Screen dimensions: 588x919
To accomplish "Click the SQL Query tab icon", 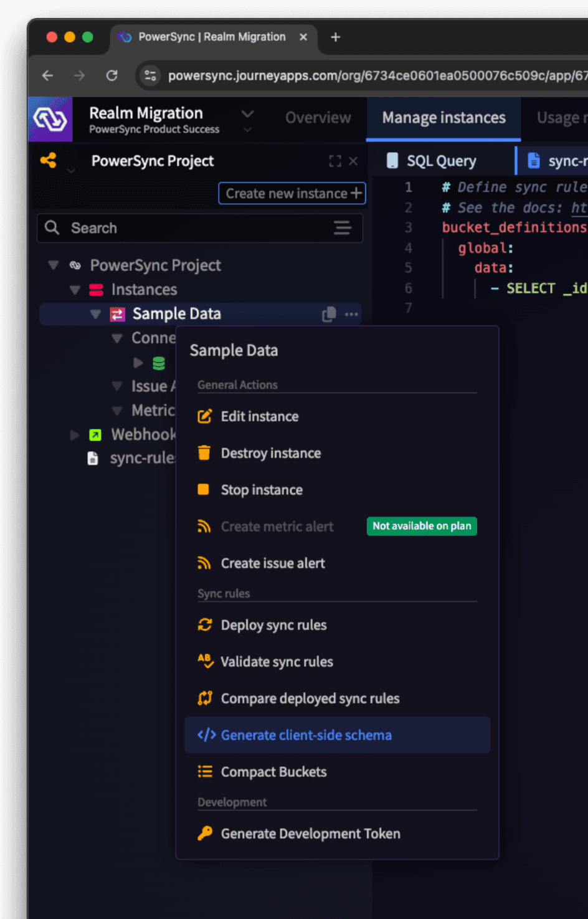I will click(392, 161).
